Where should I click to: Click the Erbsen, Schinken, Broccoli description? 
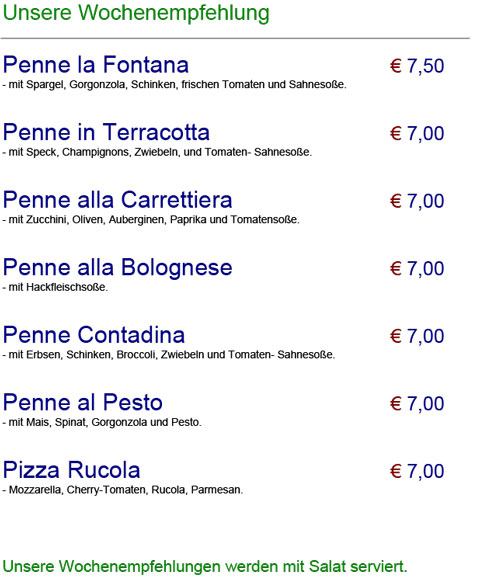tap(169, 355)
